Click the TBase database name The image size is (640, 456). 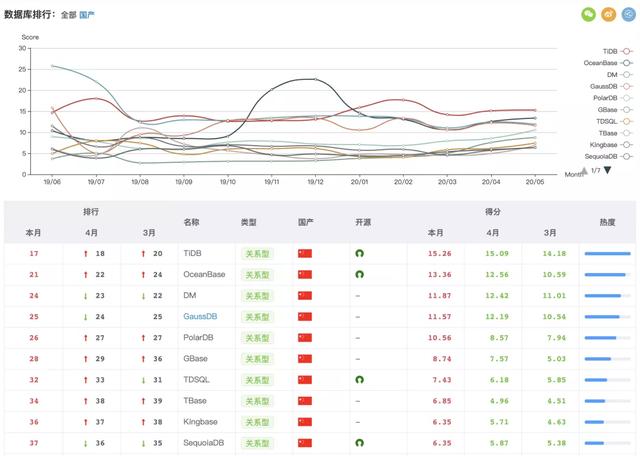195,401
